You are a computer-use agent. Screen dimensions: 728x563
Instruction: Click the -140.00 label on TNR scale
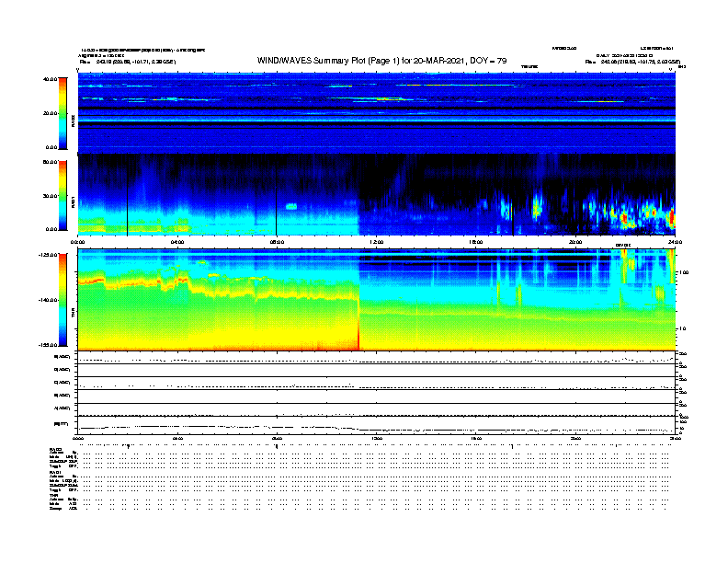[x=48, y=300]
